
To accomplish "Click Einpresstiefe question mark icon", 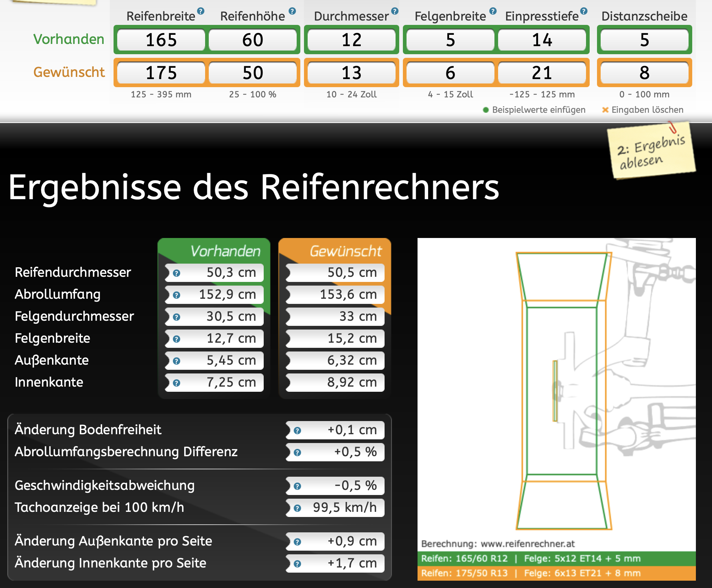I will click(584, 11).
